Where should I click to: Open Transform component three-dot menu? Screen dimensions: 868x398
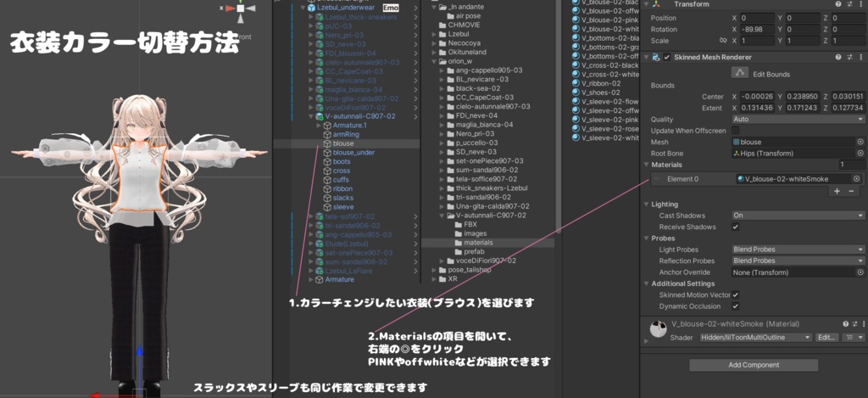pos(861,4)
